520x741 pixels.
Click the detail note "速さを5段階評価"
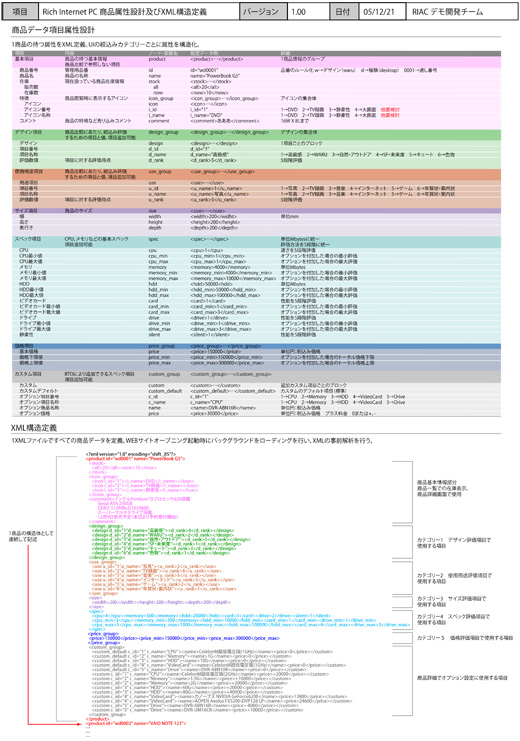click(x=298, y=250)
